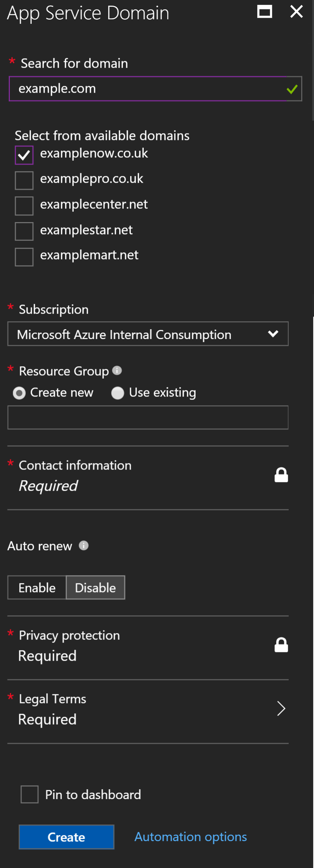
Task: Select the Use existing radio button
Action: tap(118, 393)
